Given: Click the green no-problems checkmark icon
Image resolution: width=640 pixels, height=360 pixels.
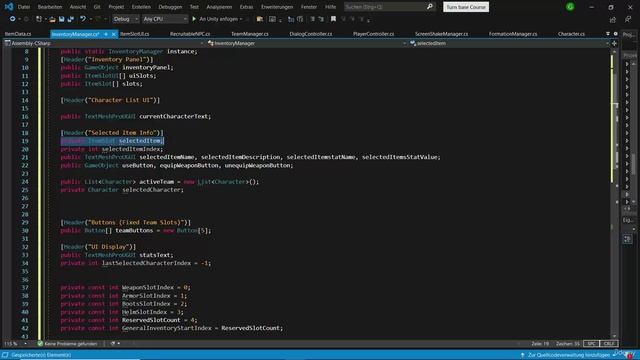Looking at the screenshot, I should (40, 344).
